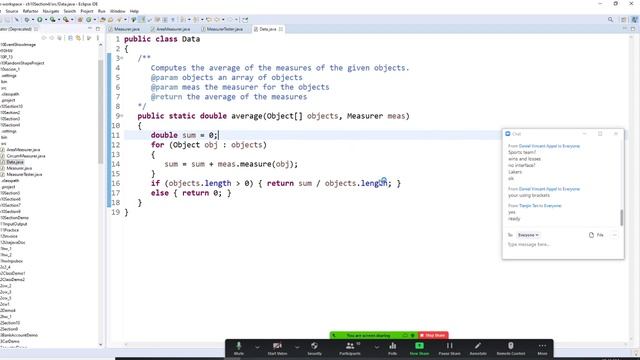Click the Pause Share icon

[x=449, y=346]
